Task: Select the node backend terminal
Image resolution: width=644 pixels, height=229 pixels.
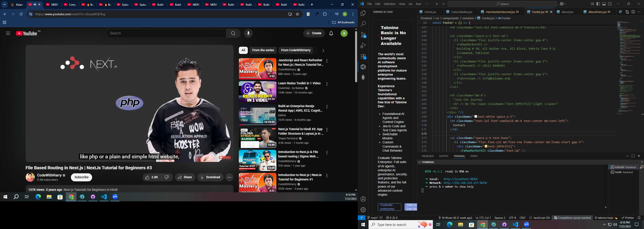Action: point(623,172)
